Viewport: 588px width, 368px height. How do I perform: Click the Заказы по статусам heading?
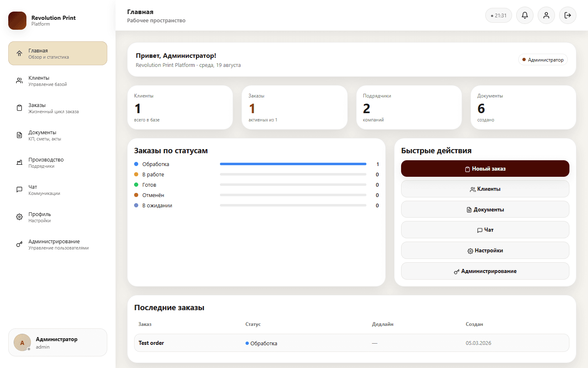coord(171,151)
